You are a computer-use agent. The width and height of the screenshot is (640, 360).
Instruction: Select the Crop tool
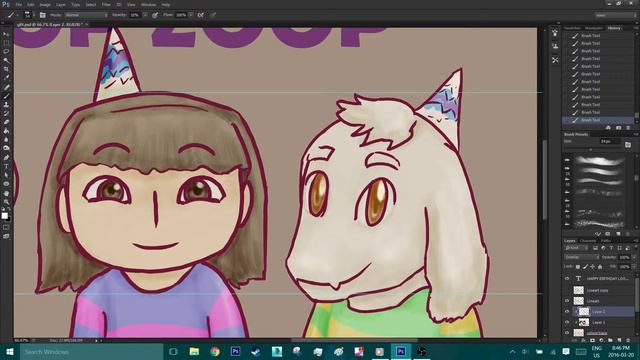coord(6,69)
